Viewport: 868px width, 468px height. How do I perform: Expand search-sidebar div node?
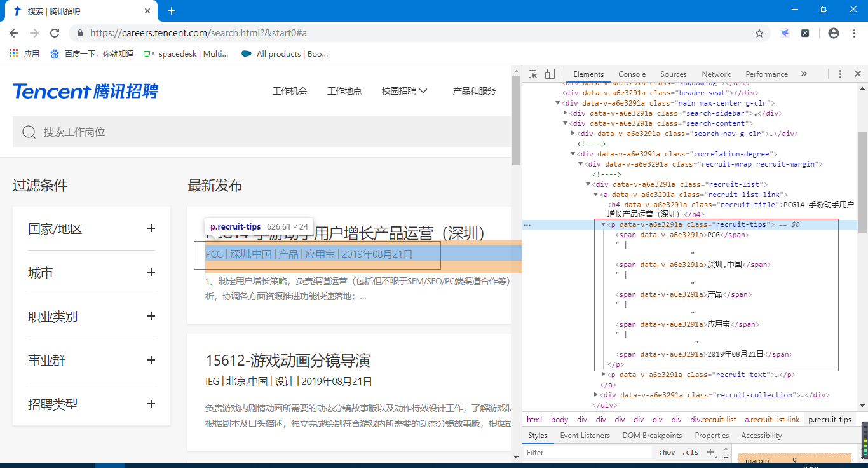click(566, 113)
